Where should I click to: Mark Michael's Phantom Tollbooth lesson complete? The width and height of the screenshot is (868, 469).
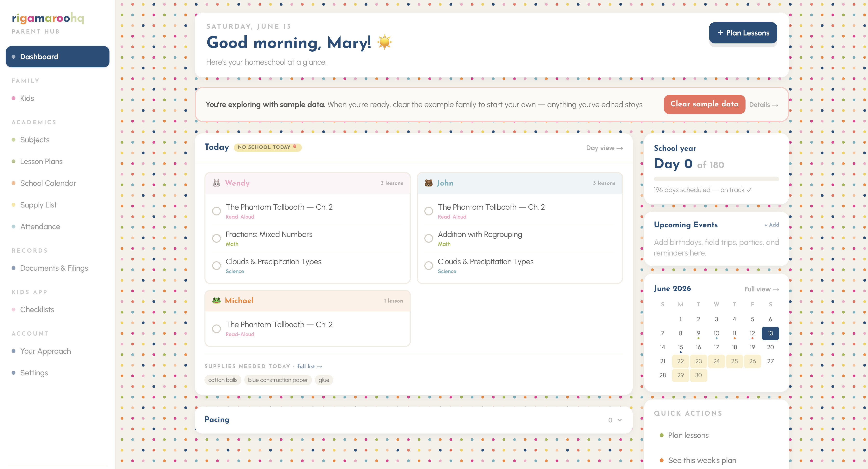click(216, 329)
